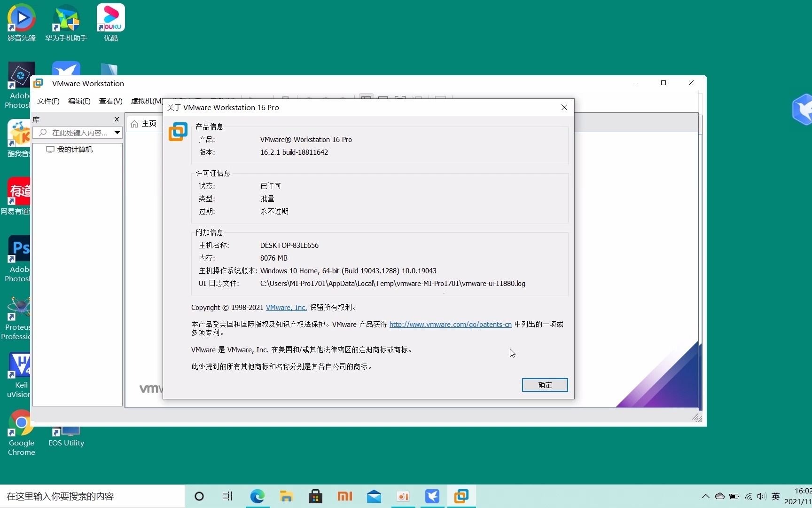Open the 编辑(E) menu
Screen dimensions: 812x508
click(79, 101)
